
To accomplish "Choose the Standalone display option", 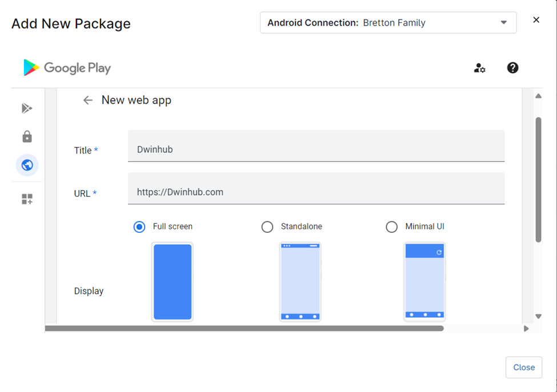I will (267, 227).
